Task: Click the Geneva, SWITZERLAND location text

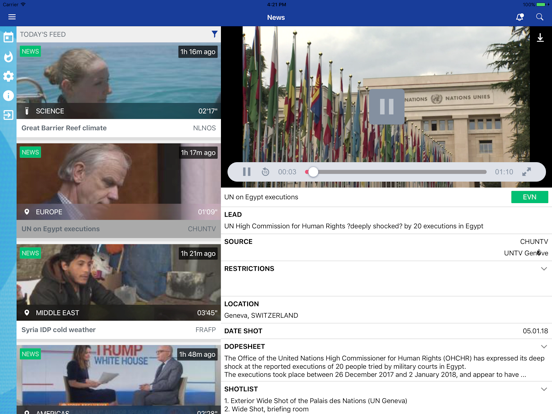Action: pyautogui.click(x=261, y=315)
